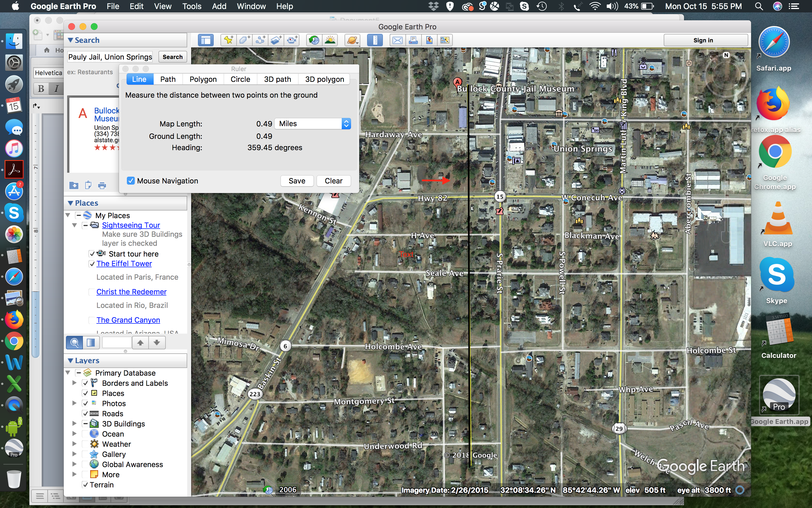Open the Sightseeing Tour link

tap(131, 225)
